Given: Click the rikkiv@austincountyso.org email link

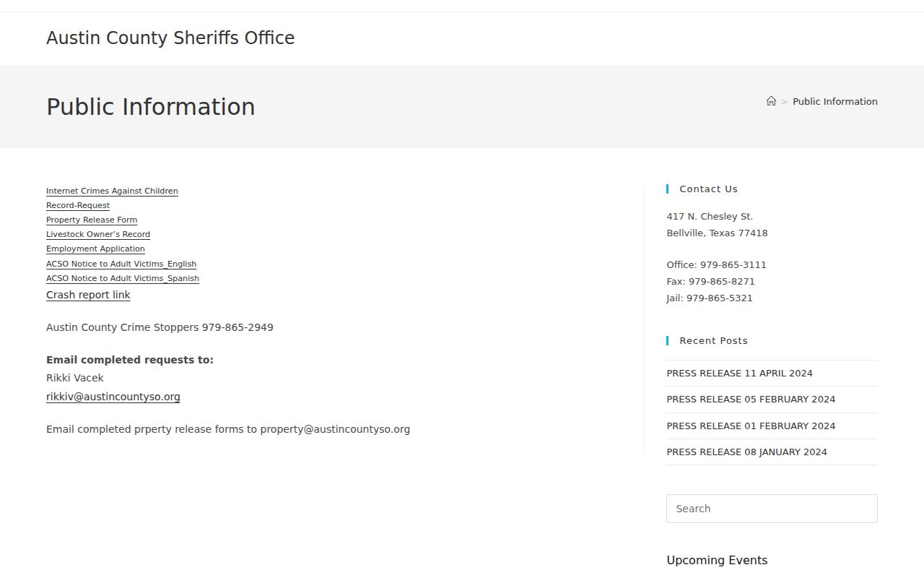Looking at the screenshot, I should [113, 397].
